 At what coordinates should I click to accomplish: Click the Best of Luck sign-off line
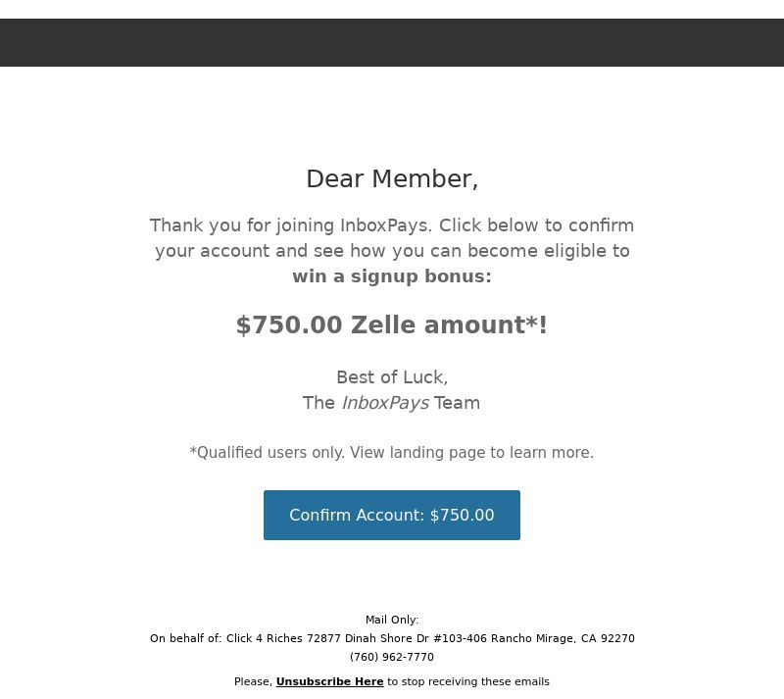[x=392, y=377]
